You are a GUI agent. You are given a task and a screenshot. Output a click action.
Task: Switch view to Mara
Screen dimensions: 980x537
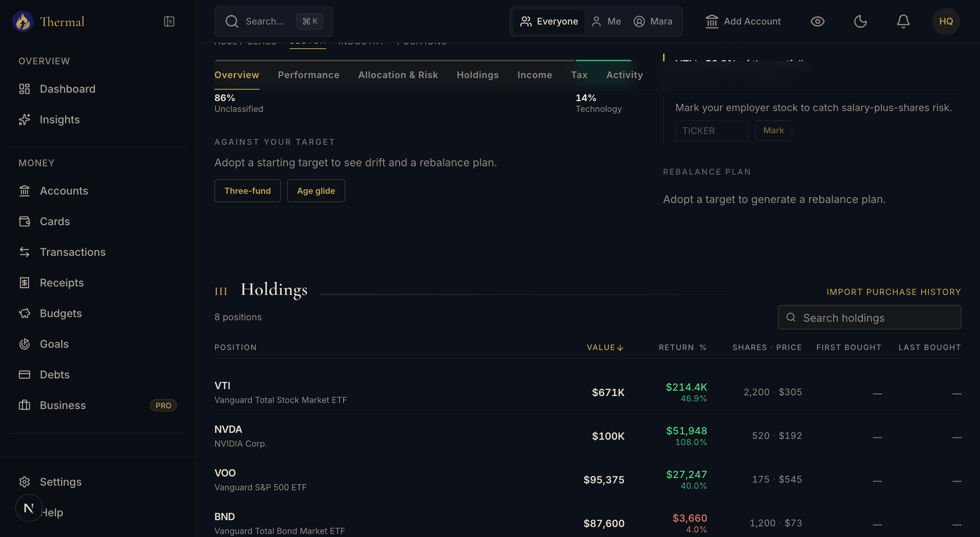(653, 21)
